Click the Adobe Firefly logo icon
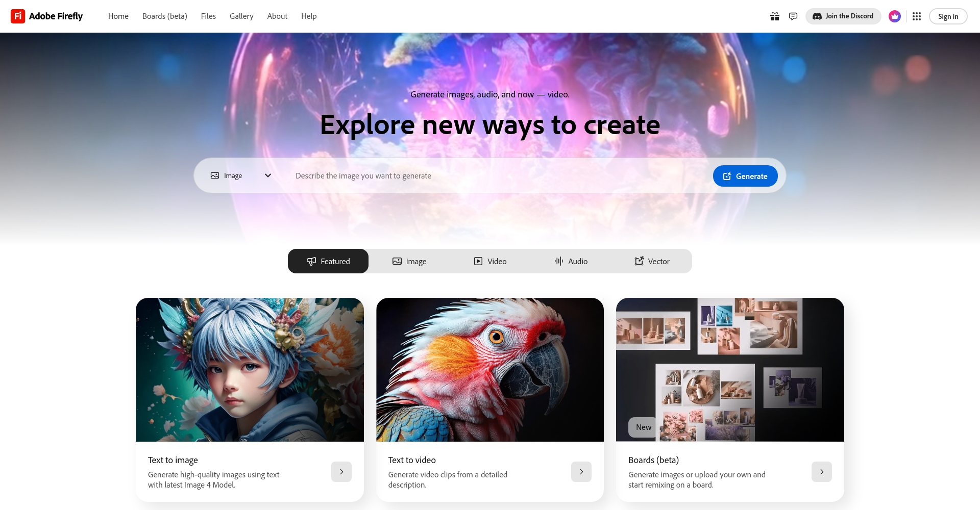Viewport: 980px width, 510px height. click(18, 16)
